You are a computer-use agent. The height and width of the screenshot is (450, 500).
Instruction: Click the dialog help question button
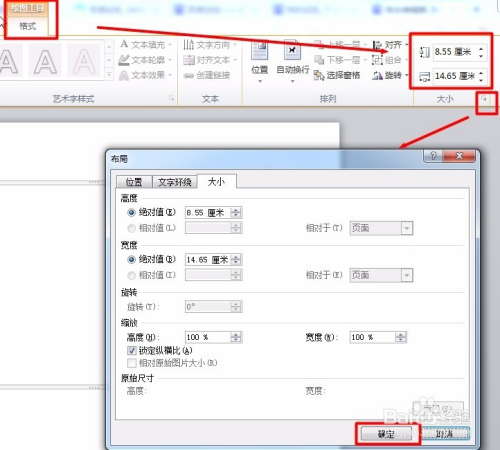(433, 156)
